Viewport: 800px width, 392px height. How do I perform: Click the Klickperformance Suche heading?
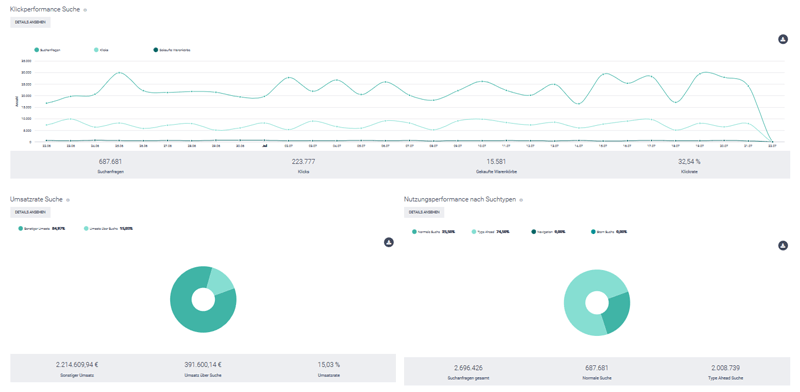[x=45, y=9]
